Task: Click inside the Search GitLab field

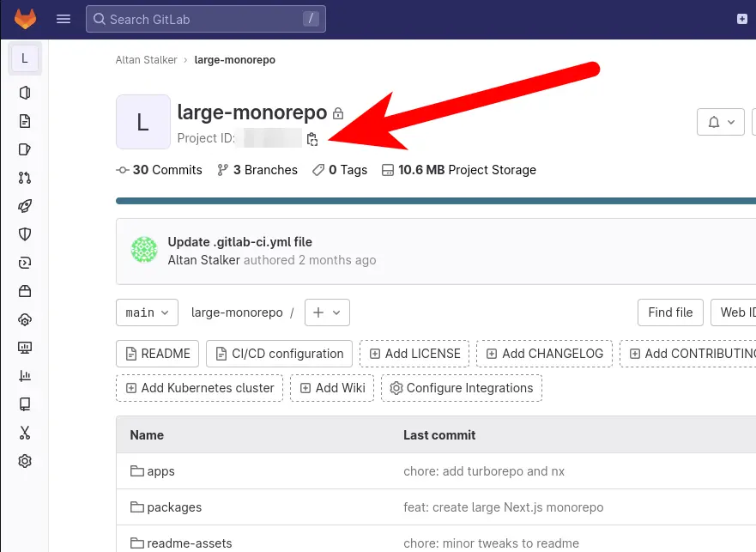Action: tap(206, 18)
